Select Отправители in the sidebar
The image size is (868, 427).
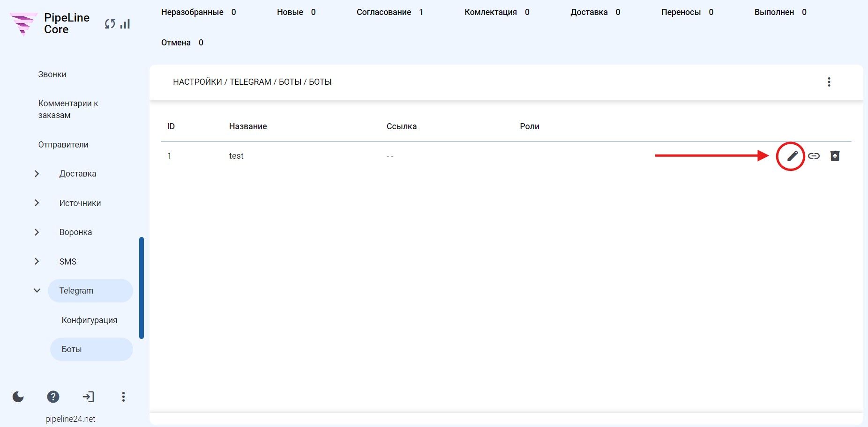(x=63, y=145)
